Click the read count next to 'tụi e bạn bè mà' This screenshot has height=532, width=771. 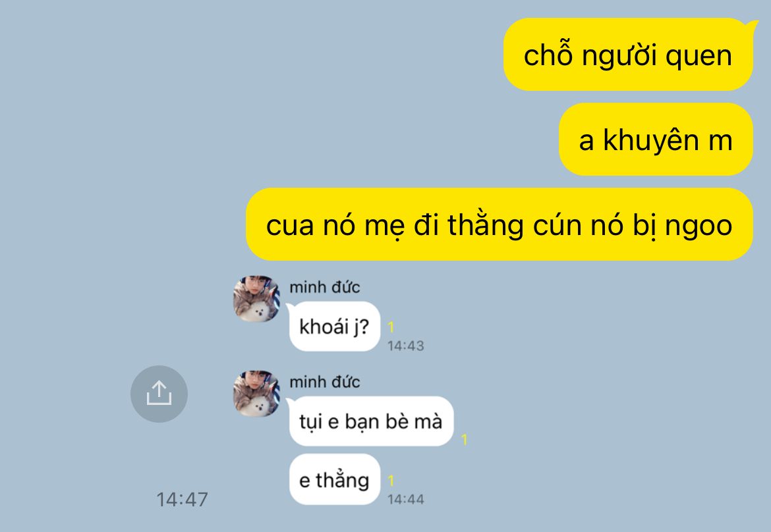[x=464, y=440]
